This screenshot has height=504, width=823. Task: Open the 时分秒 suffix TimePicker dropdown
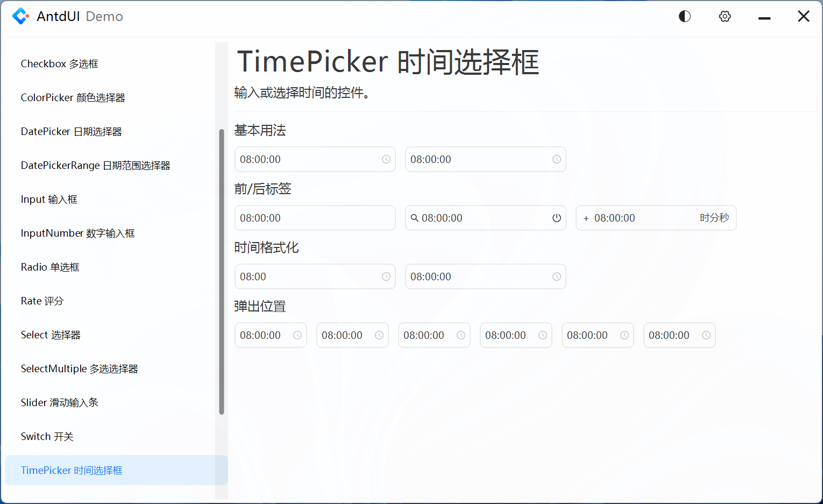[x=635, y=218]
